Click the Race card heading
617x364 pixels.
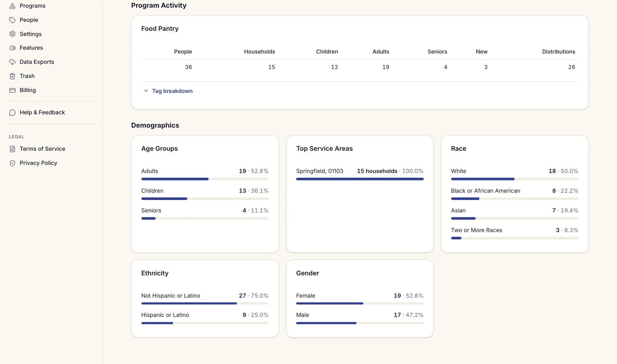[x=459, y=149]
